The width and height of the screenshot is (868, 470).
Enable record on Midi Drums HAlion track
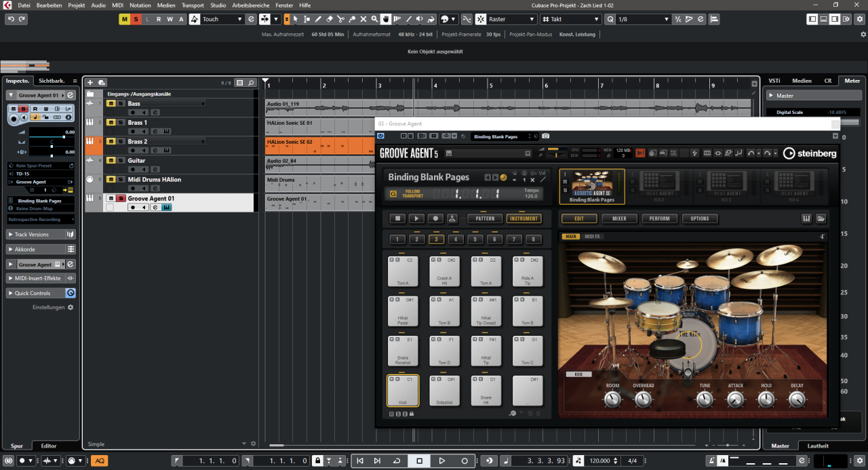(x=132, y=189)
